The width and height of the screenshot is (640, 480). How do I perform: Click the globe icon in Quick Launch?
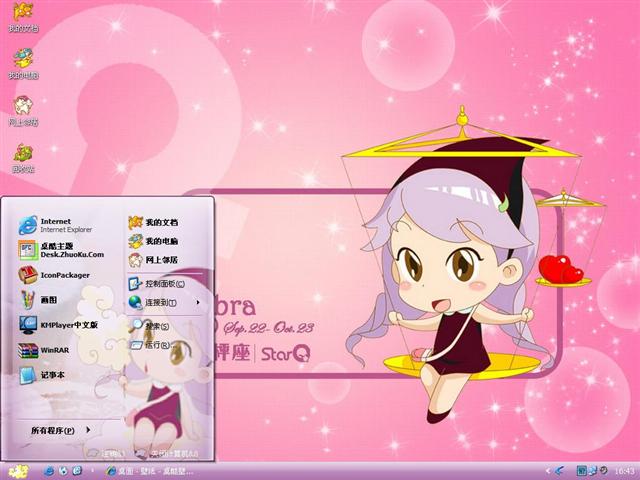(63, 471)
